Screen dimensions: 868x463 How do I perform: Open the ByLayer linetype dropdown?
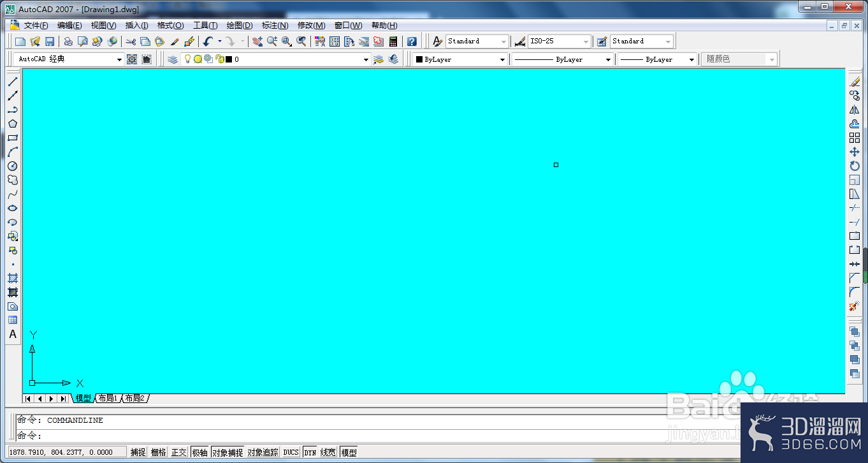pos(608,59)
